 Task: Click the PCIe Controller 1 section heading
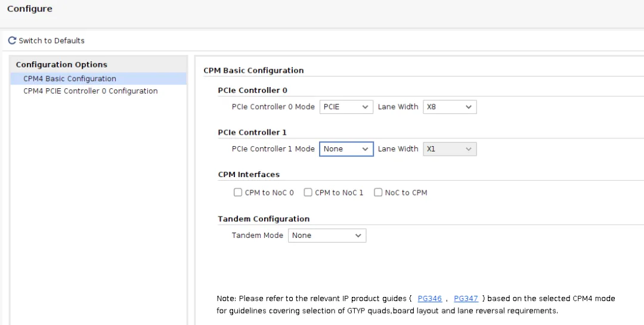click(252, 132)
